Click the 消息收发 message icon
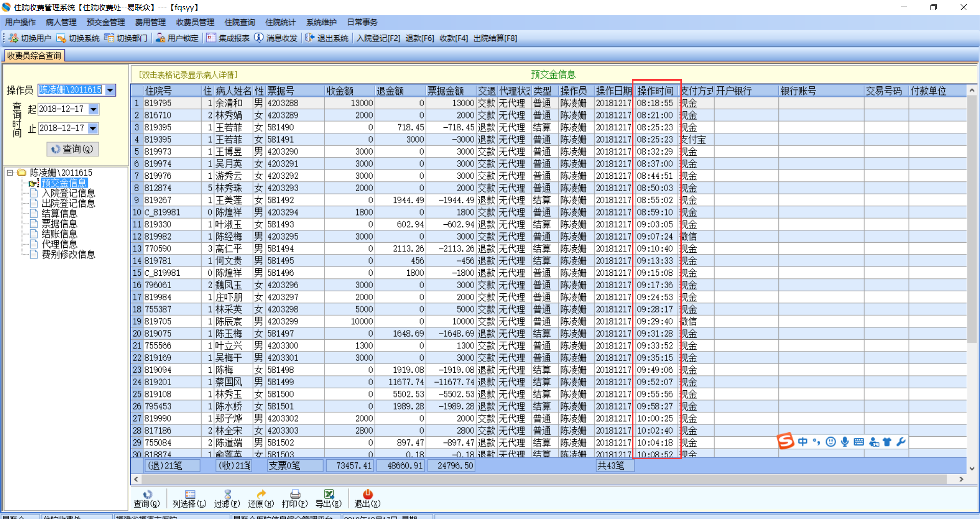The image size is (980, 519). click(259, 38)
